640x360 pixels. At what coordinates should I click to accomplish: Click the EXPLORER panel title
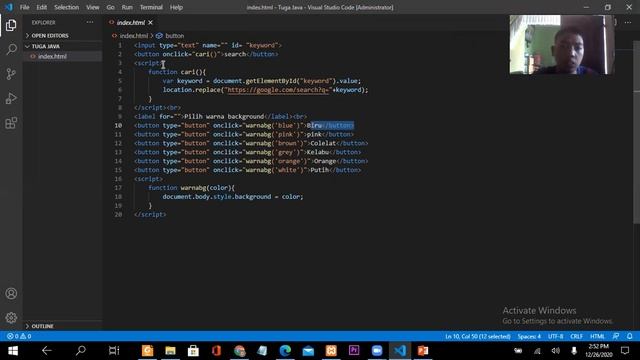pos(43,22)
